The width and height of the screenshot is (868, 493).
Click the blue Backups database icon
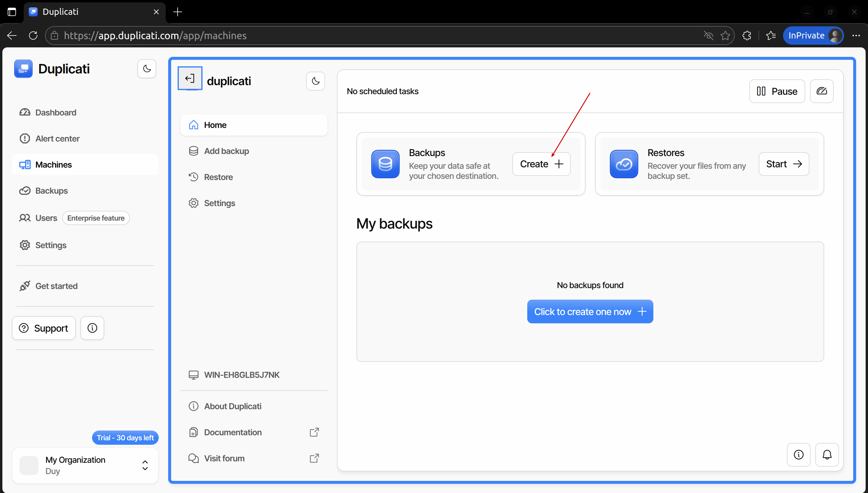385,164
